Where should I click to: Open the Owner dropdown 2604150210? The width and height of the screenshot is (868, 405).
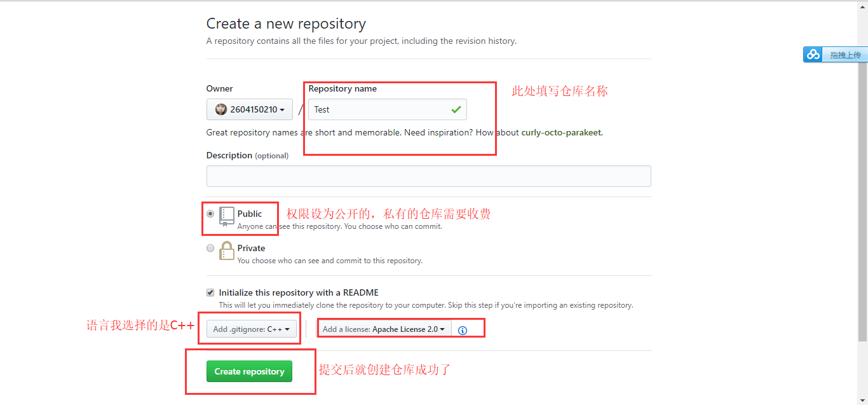point(250,109)
